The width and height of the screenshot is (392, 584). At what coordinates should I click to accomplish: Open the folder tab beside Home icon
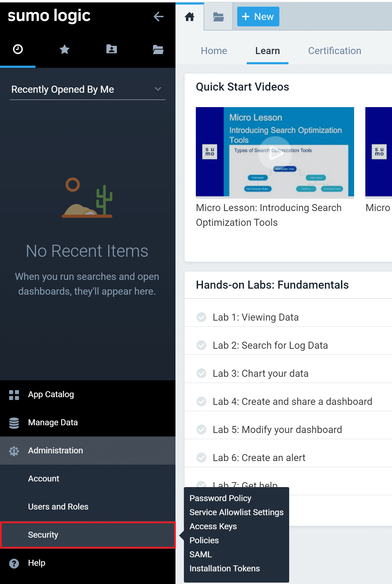(218, 17)
